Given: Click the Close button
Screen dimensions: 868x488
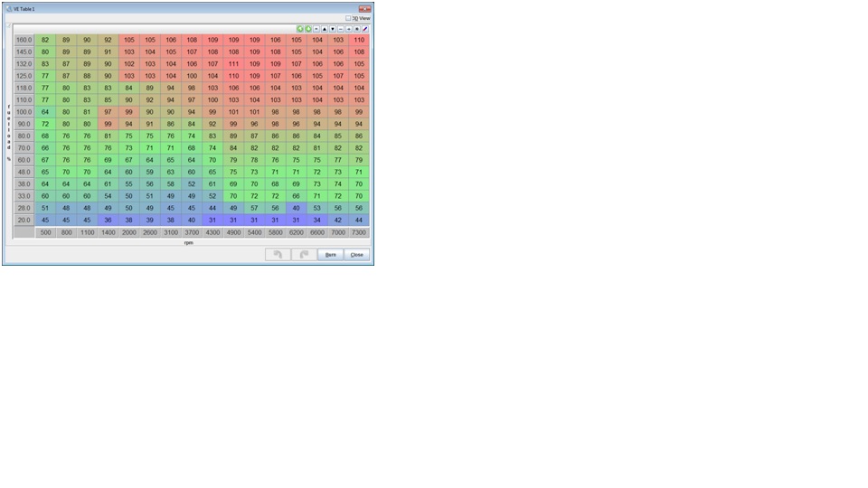Looking at the screenshot, I should pos(356,255).
